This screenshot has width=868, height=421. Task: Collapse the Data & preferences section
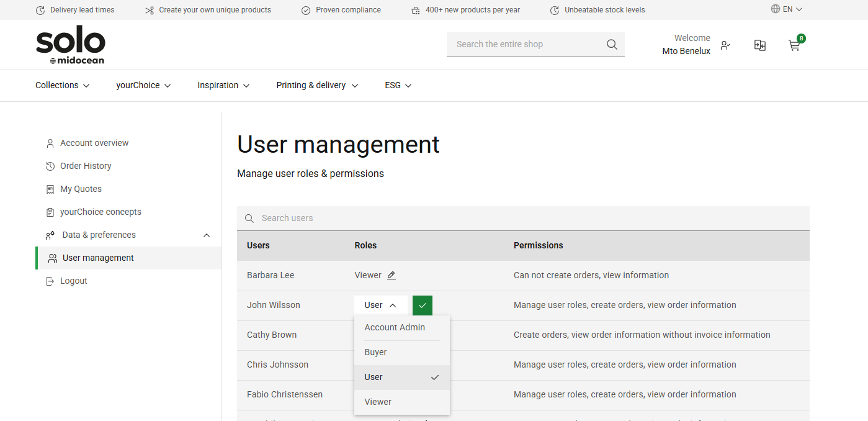(x=207, y=235)
